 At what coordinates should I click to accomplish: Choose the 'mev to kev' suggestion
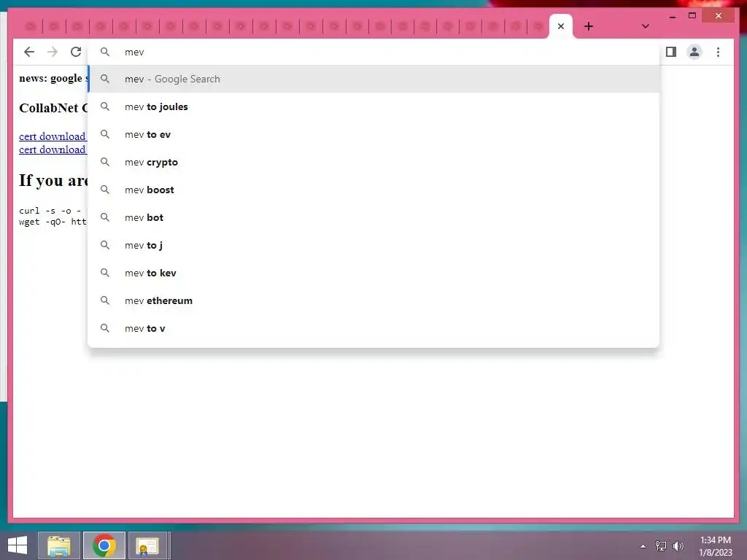(373, 273)
